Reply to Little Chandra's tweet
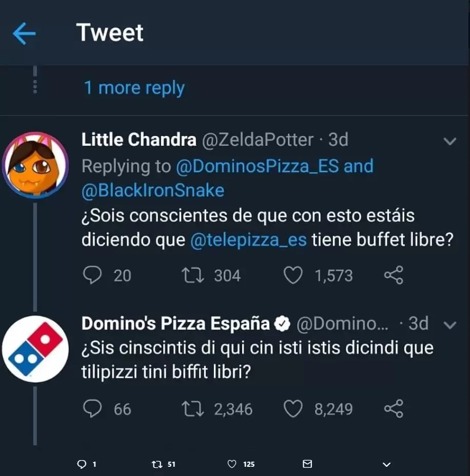Viewport: 470px width, 476px height. (92, 276)
